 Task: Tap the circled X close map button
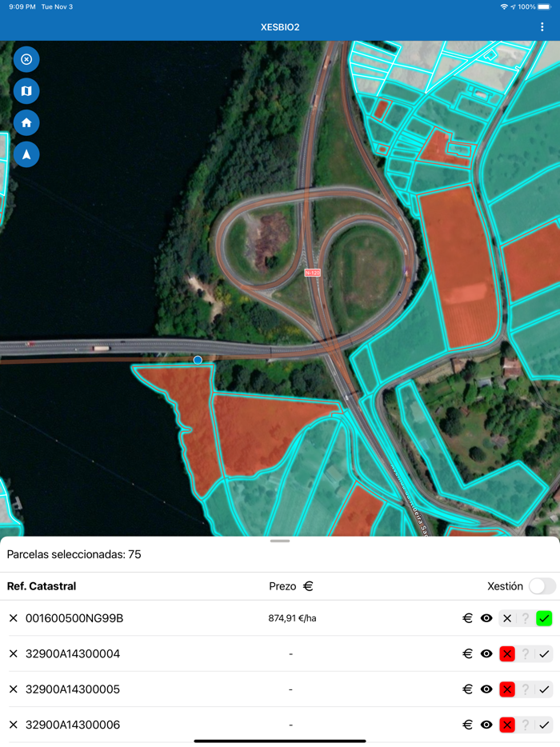(x=26, y=59)
